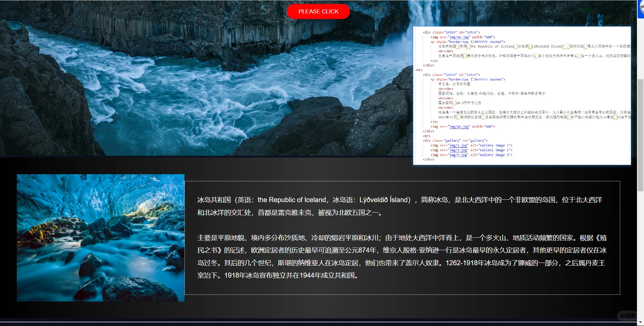Viewport: 644px width, 326px height.
Task: Click the alt text "Gallery Image 3"
Action: click(x=494, y=155)
